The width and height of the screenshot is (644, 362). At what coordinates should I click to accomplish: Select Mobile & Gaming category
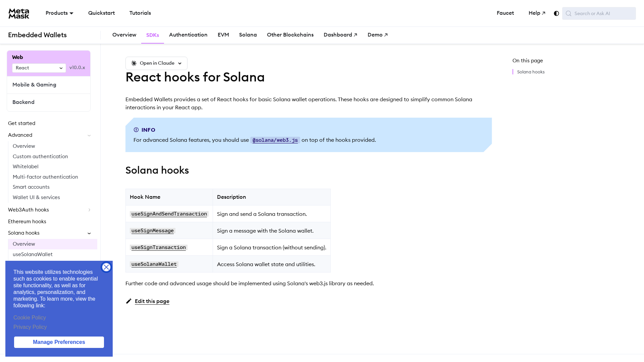coord(49,85)
